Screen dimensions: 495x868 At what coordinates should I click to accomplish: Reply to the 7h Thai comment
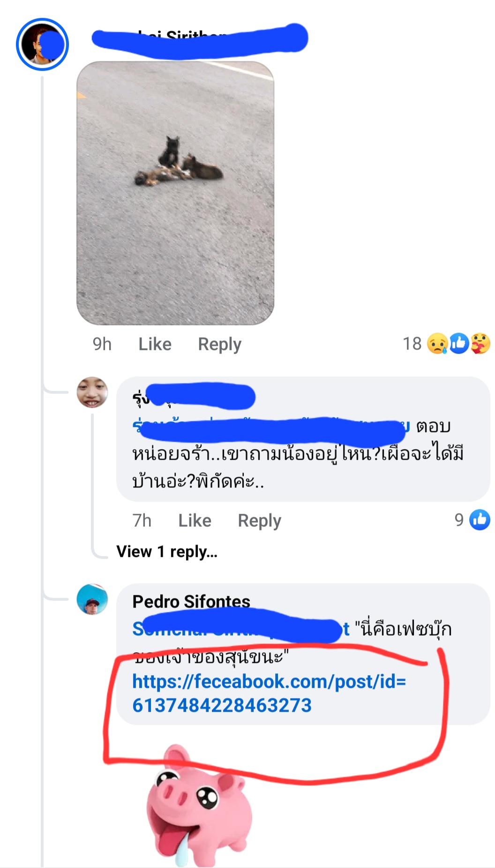pos(259,520)
